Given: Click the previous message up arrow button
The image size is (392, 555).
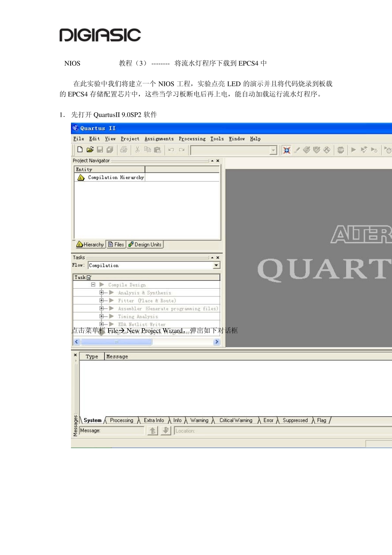Looking at the screenshot, I should pos(153,431).
